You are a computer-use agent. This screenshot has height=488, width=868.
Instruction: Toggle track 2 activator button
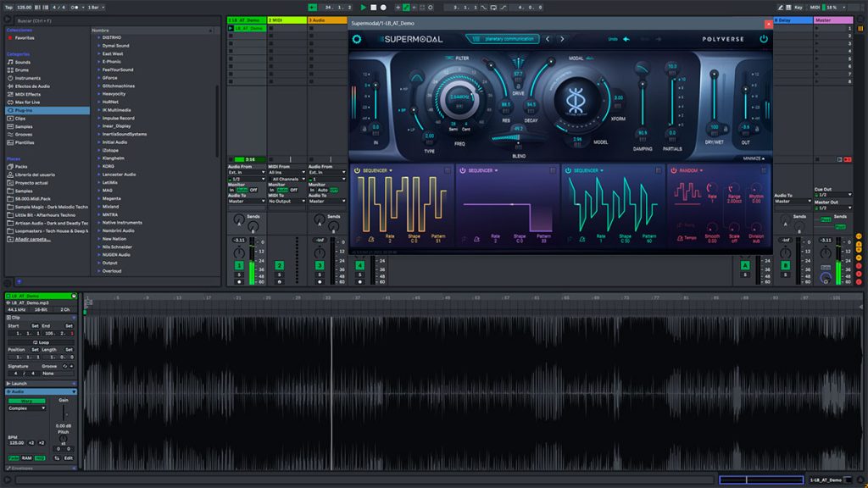click(280, 265)
